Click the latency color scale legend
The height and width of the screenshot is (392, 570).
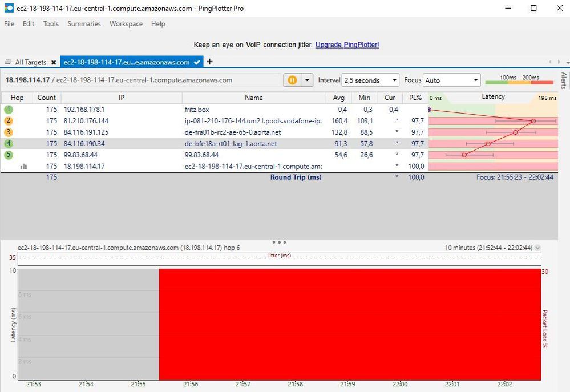click(519, 80)
